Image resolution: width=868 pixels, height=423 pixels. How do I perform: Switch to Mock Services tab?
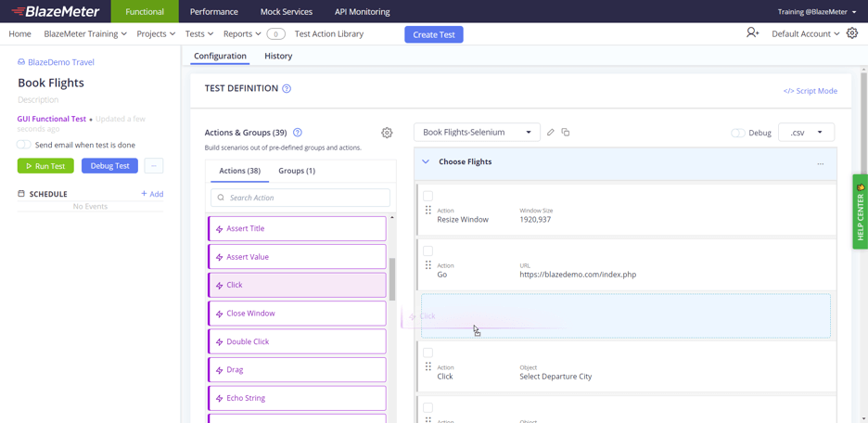287,11
